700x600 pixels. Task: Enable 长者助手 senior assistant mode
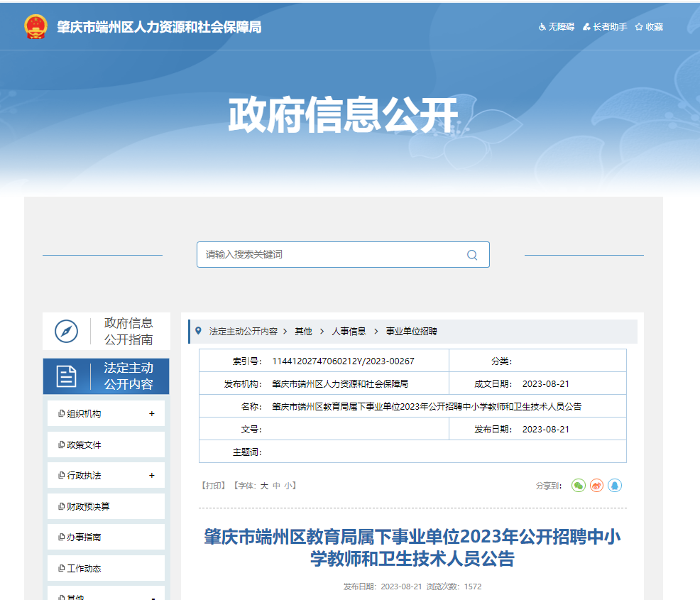point(605,27)
